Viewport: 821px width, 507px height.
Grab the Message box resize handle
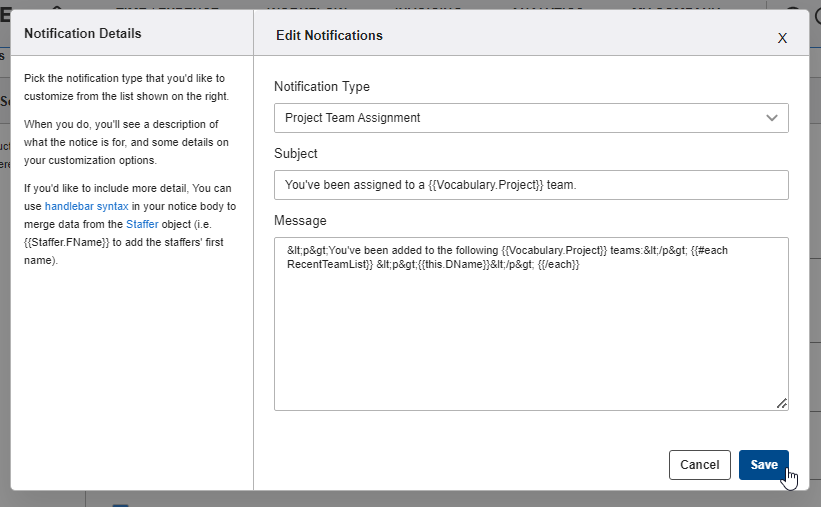coord(781,403)
